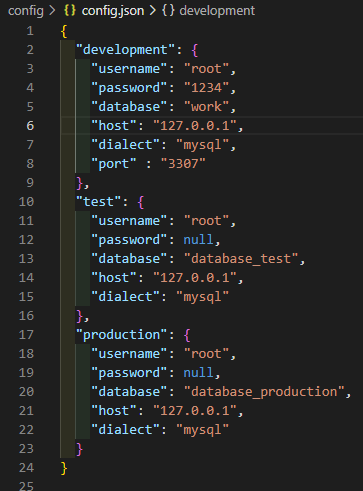Click the config folder breadcrumb
Screen dimensions: 363x491
[x=26, y=11]
